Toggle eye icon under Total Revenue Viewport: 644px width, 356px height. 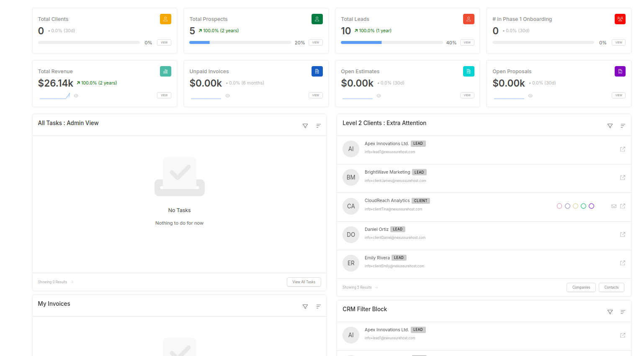[76, 96]
